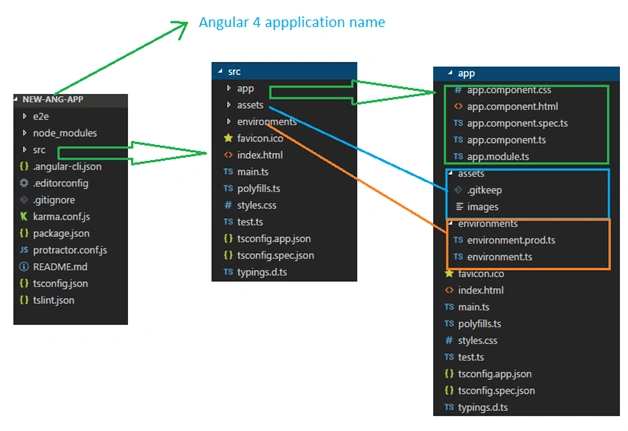Click the .angular-cli.json braces icon
This screenshot has width=628, height=431.
24,166
